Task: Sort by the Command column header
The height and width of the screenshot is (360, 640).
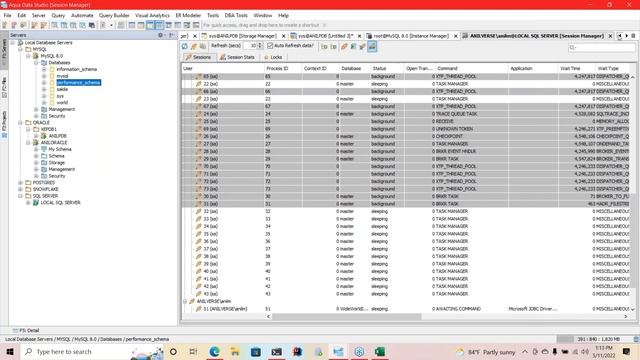Action: (x=471, y=69)
